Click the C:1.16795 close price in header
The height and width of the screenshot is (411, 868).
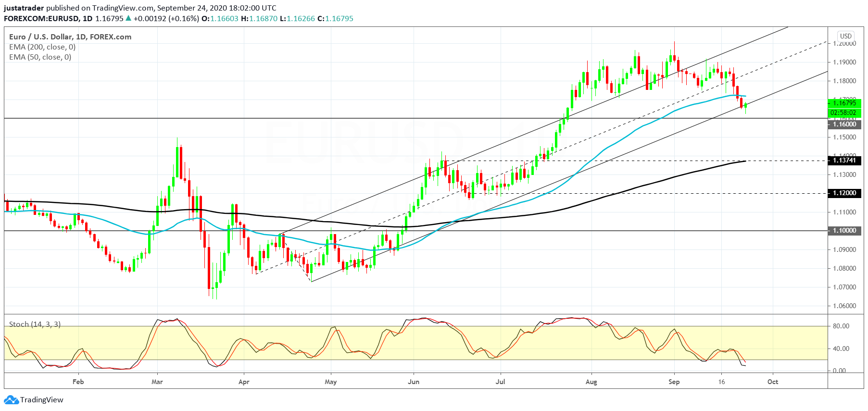[x=335, y=19]
